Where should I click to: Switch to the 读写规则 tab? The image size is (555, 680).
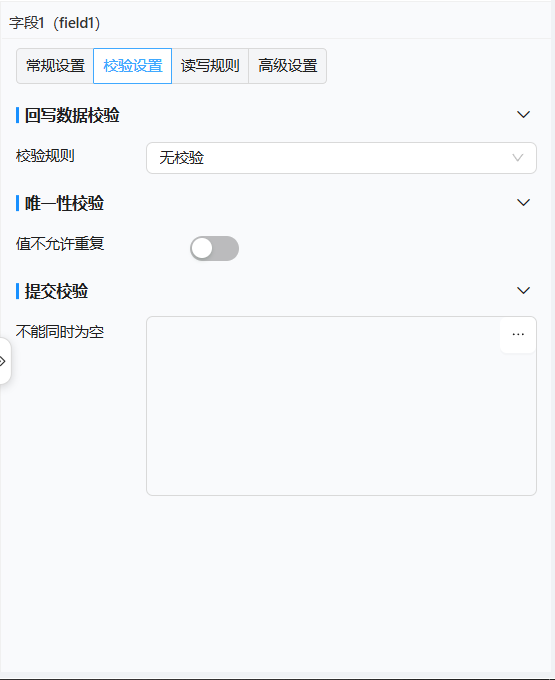pos(210,66)
